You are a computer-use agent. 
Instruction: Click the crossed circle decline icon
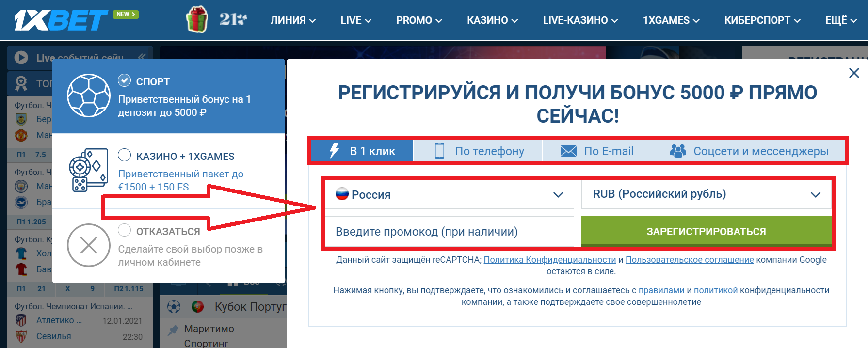(x=89, y=245)
